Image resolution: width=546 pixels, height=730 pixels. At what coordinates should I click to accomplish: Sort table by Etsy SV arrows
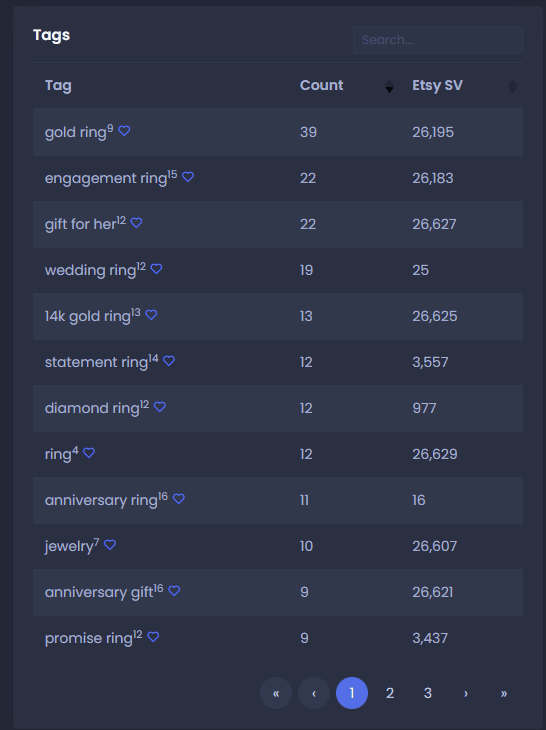pos(512,86)
